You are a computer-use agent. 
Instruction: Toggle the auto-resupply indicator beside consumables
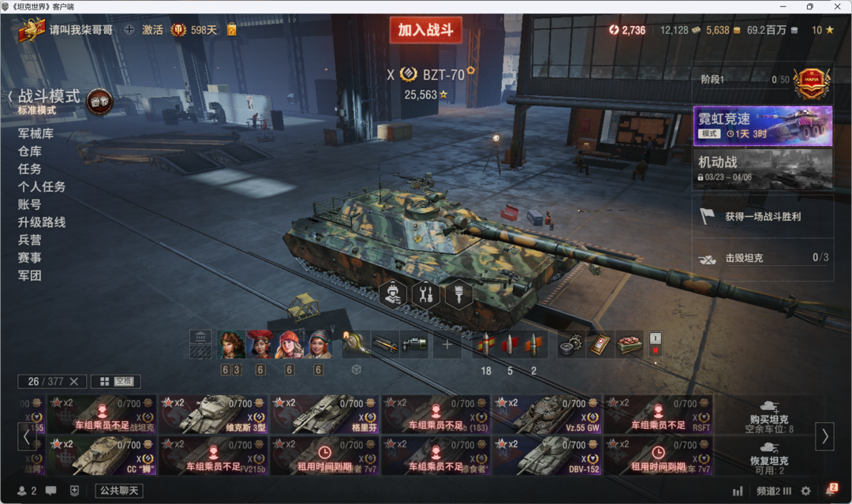click(656, 345)
